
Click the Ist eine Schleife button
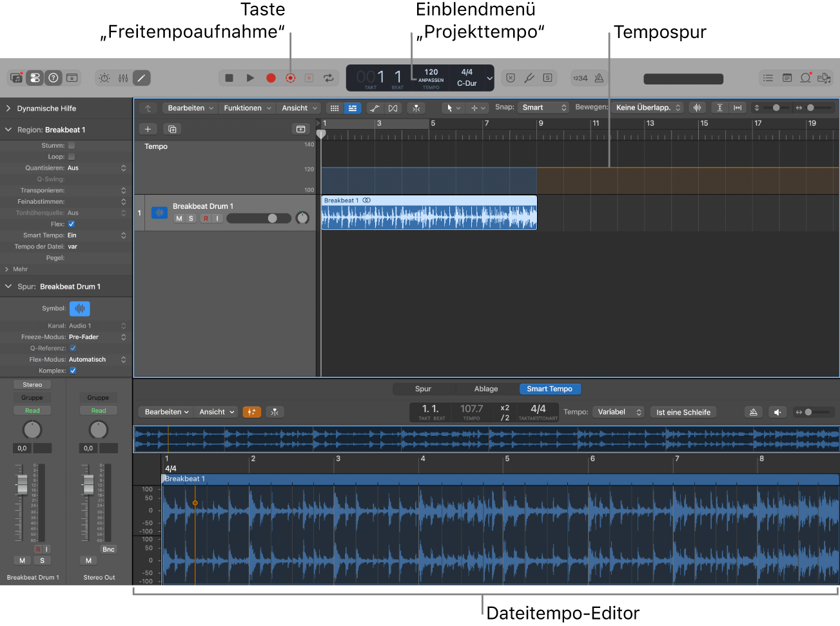coord(683,412)
